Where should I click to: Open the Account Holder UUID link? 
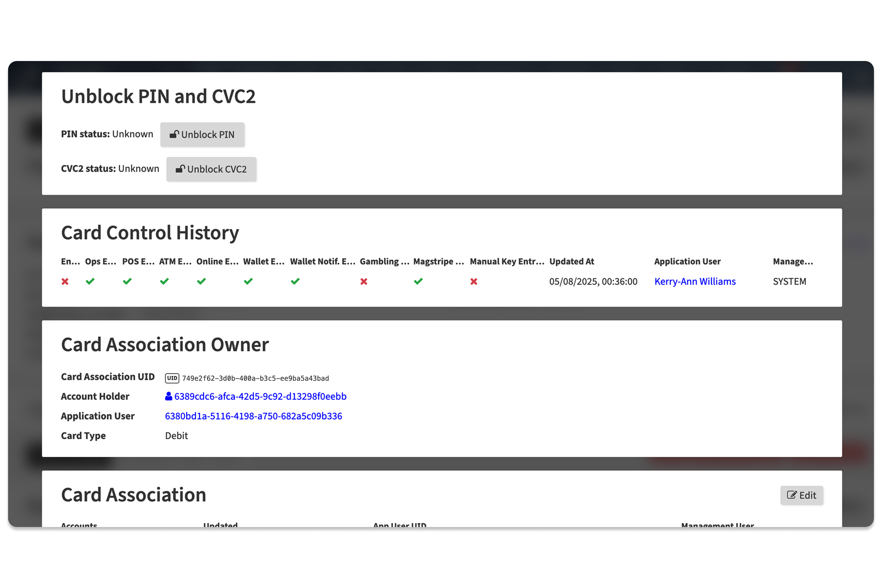[260, 397]
